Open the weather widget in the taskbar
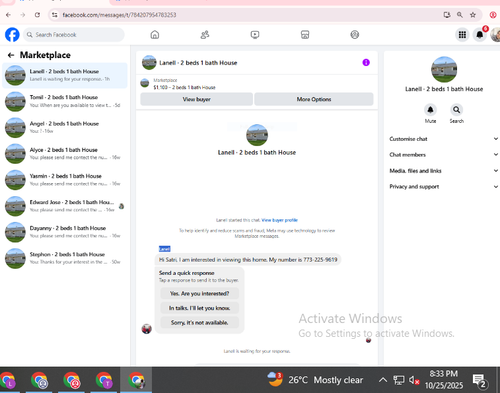Screen dimensions: 500x393 point(315,380)
